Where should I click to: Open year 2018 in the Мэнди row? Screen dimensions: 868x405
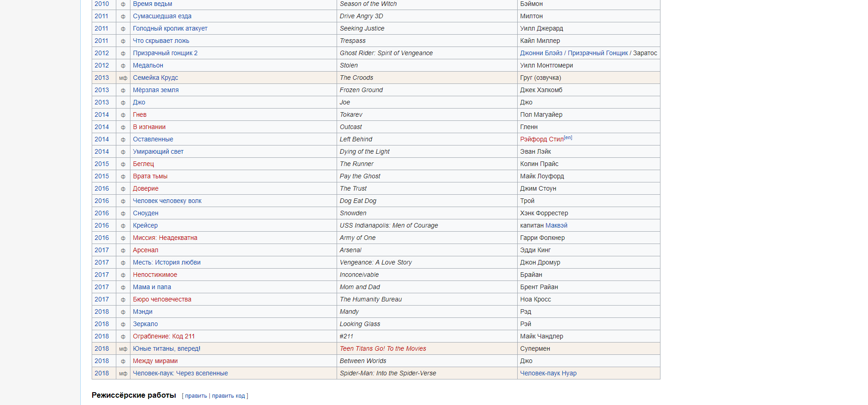point(102,312)
